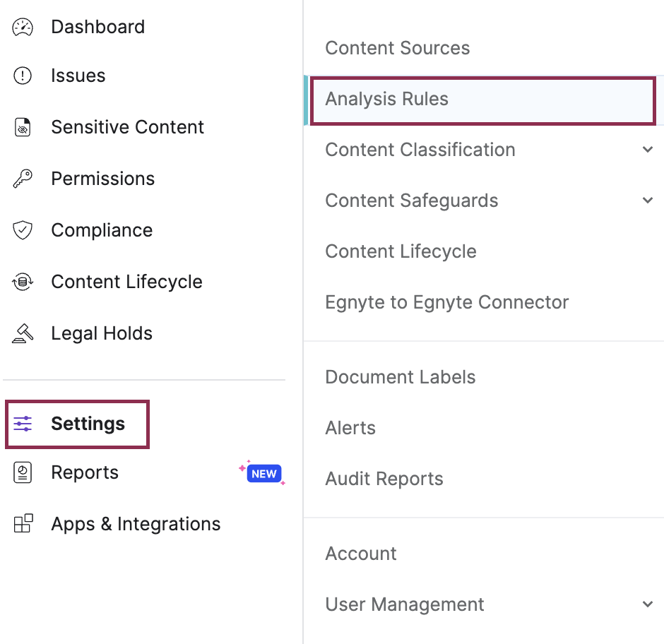Expand the User Management section

tap(648, 604)
